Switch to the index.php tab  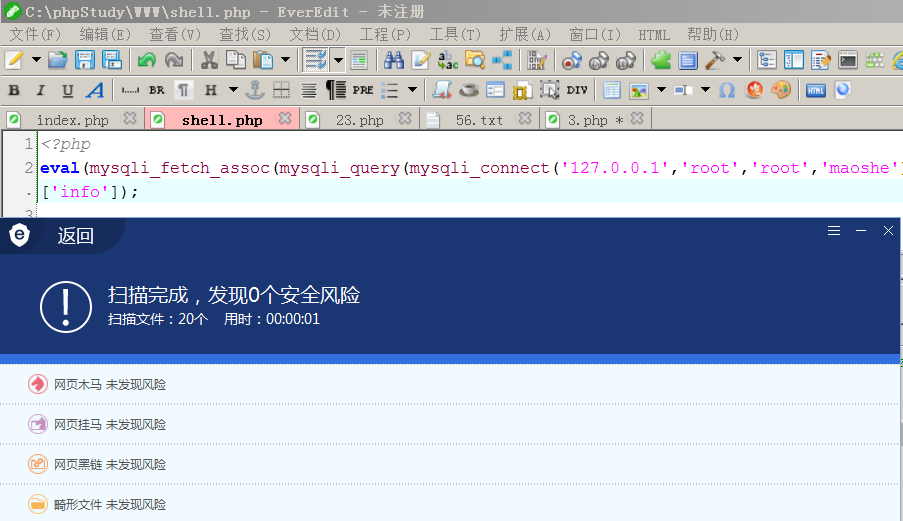pyautogui.click(x=73, y=120)
